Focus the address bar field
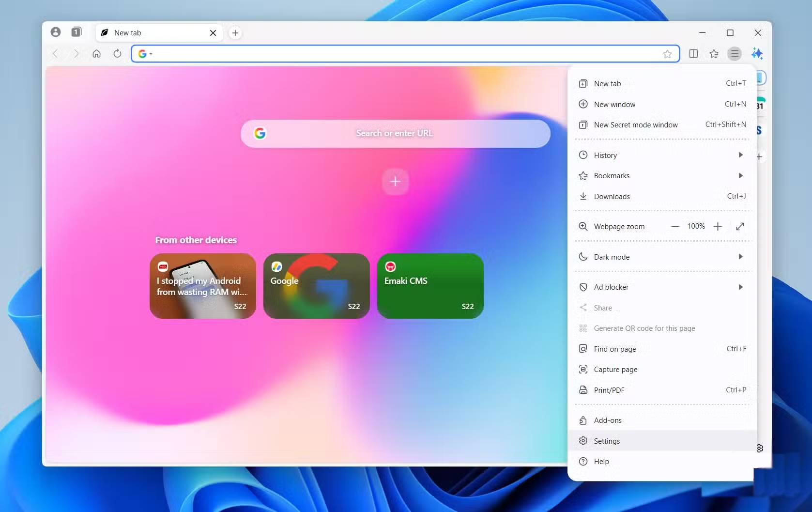The image size is (812, 512). 405,54
